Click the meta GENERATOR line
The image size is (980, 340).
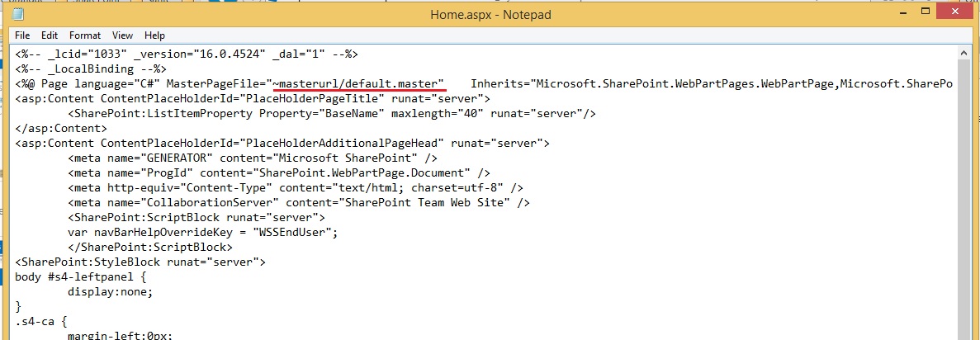tap(253, 158)
